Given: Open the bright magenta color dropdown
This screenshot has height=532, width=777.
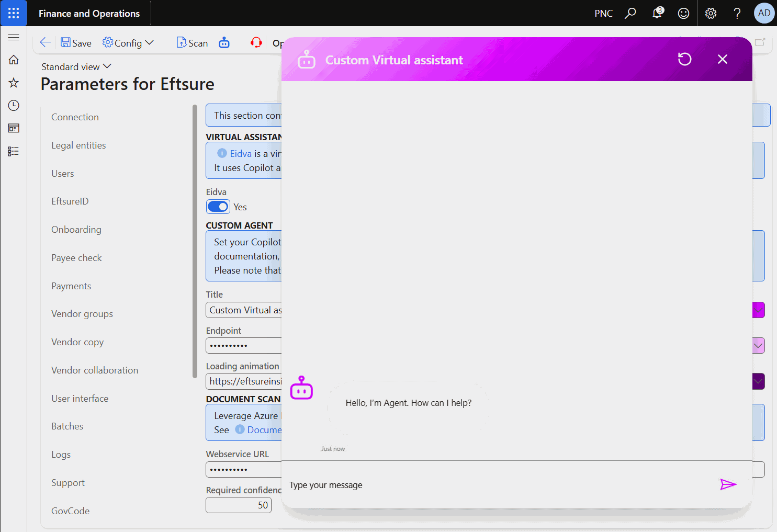Looking at the screenshot, I should [758, 310].
